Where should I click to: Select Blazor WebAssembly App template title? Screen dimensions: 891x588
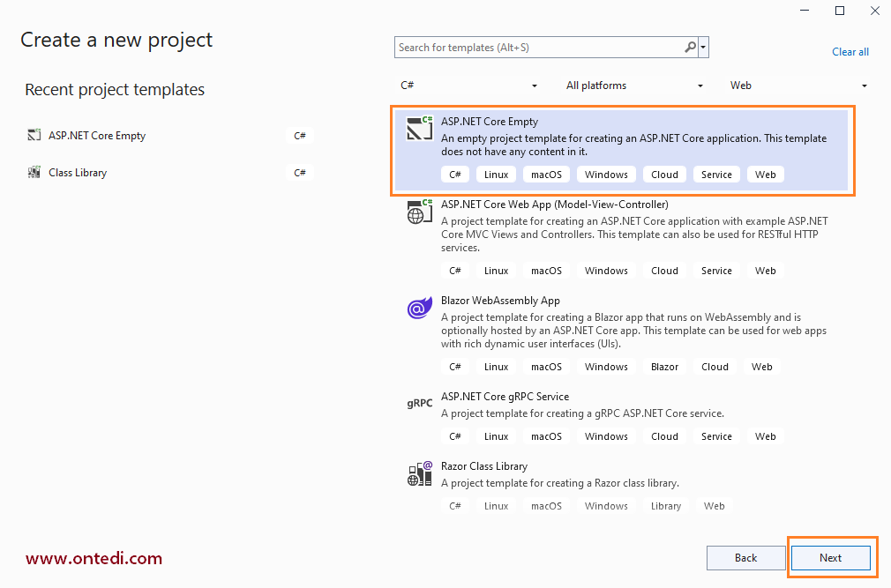point(500,301)
